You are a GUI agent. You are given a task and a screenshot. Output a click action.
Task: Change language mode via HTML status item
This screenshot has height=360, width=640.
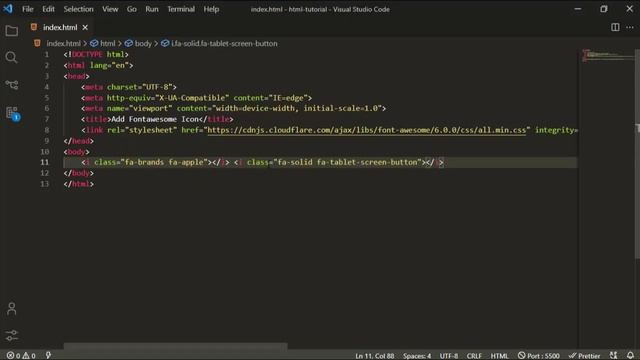pos(499,356)
